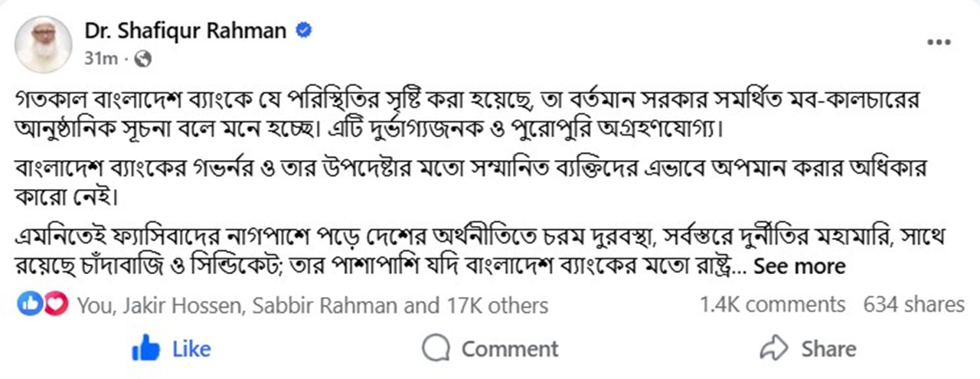Toggle the thumbs-up icon beside Like

click(145, 349)
